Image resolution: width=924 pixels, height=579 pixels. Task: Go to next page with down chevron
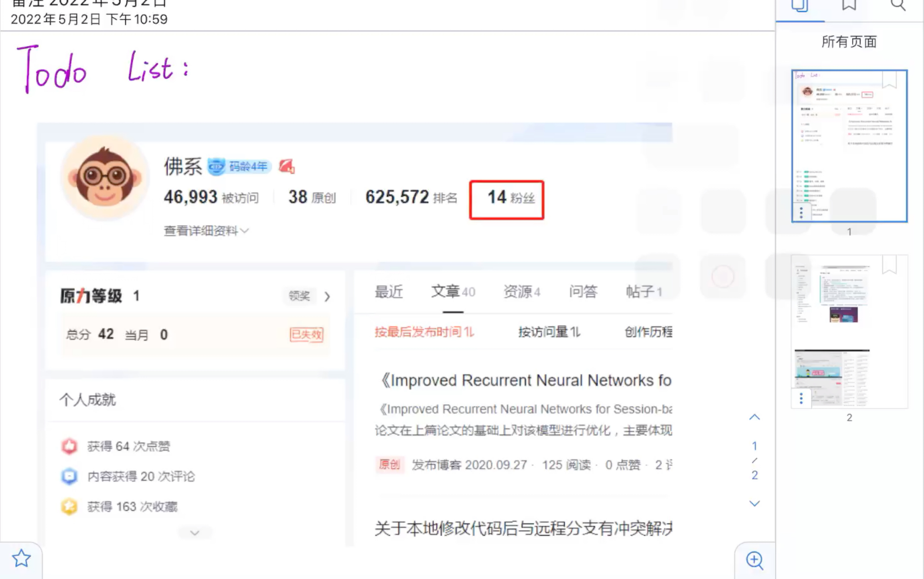[754, 504]
